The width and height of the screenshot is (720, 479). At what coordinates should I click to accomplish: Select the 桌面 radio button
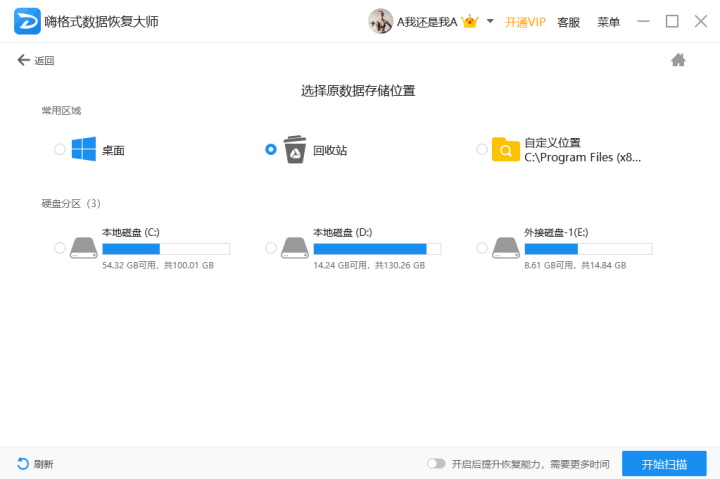[x=60, y=149]
